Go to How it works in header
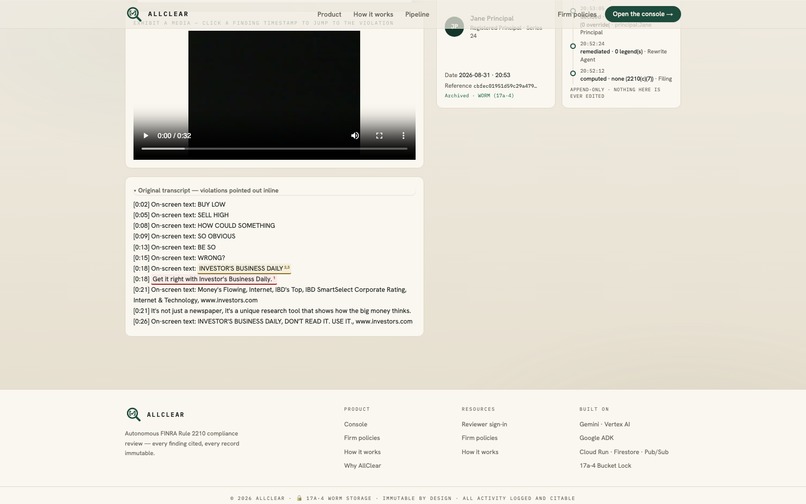The image size is (806, 504). point(373,14)
